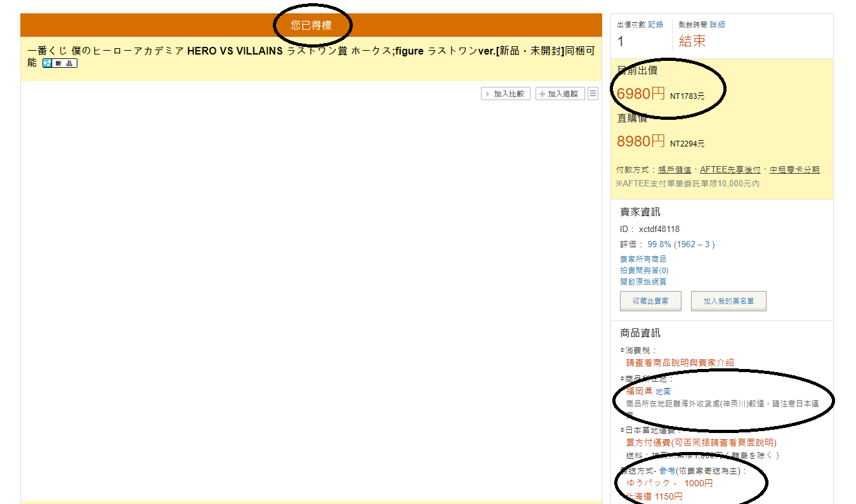Open remaining time 詳細 link

[x=717, y=25]
